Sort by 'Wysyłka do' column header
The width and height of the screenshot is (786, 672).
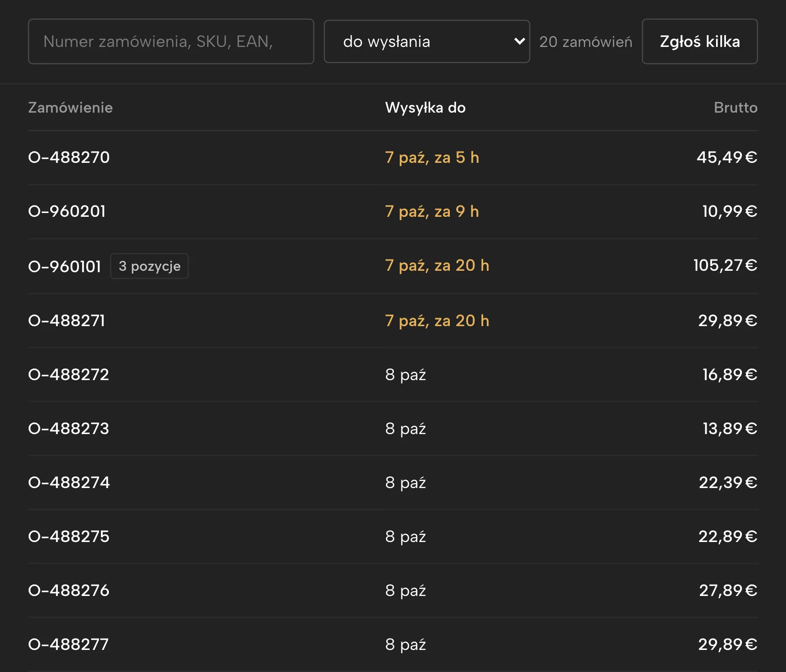pos(425,107)
